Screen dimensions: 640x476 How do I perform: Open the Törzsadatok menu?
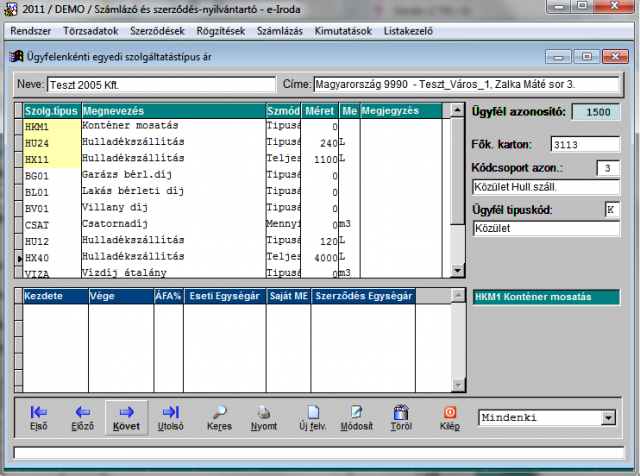91,31
